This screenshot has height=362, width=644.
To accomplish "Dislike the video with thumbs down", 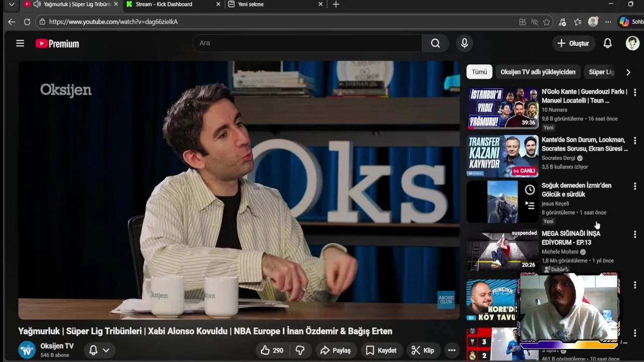I will [300, 350].
